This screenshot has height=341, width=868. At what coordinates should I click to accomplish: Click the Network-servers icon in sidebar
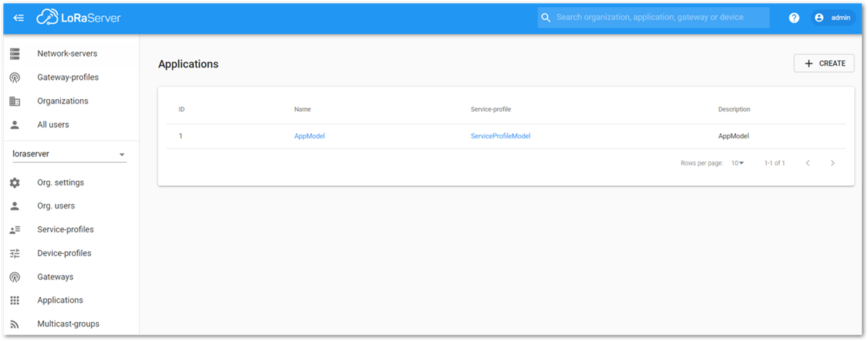14,54
